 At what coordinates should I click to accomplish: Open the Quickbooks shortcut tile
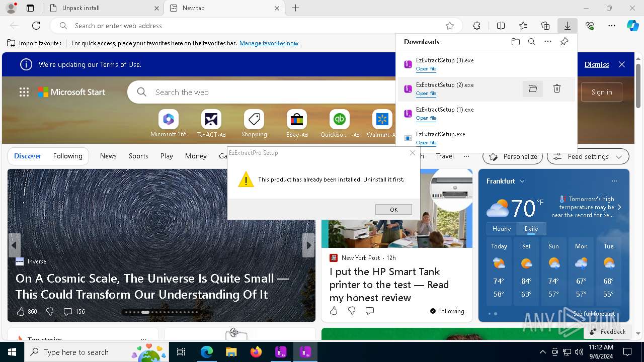[340, 124]
